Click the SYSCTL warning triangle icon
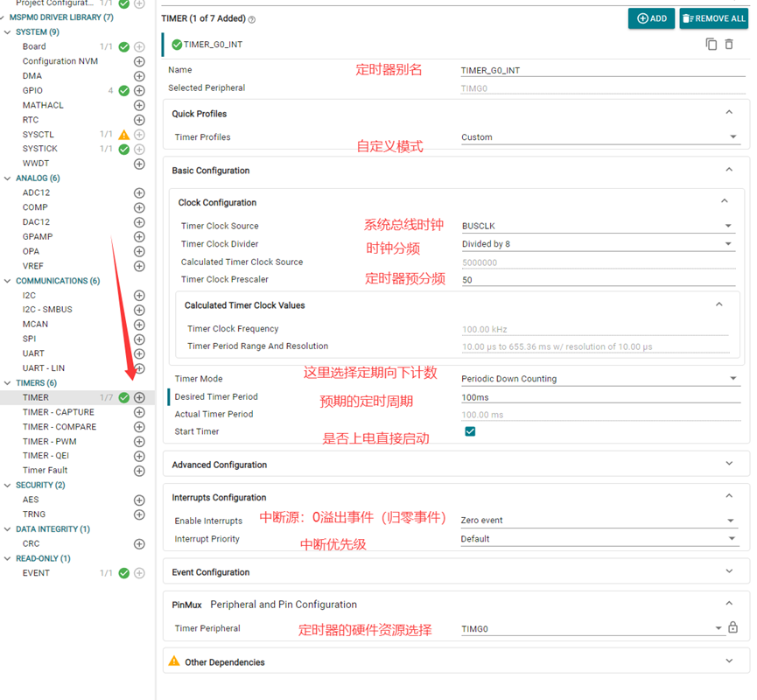This screenshot has width=757, height=700. pos(123,134)
